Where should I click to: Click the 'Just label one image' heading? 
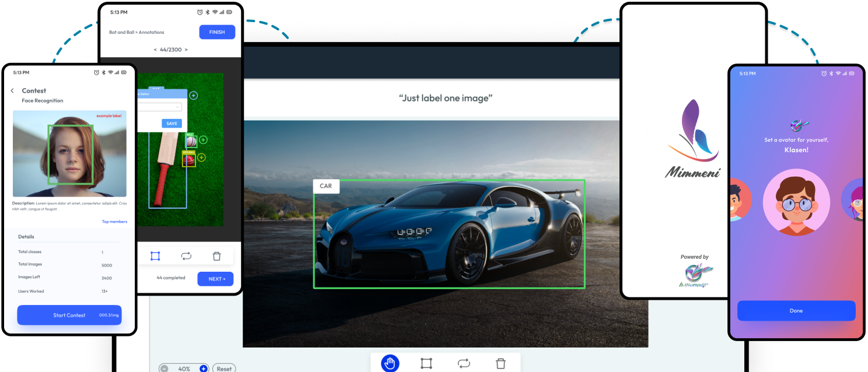[446, 98]
